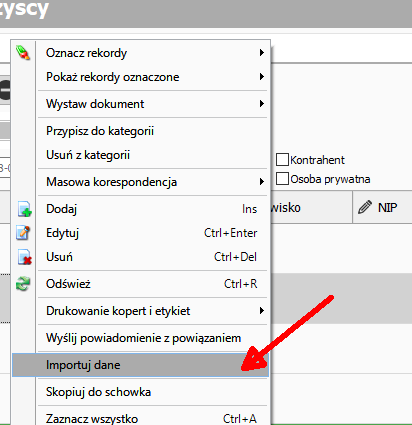Select Przypisz do kategorii
The image size is (412, 425).
[140, 131]
